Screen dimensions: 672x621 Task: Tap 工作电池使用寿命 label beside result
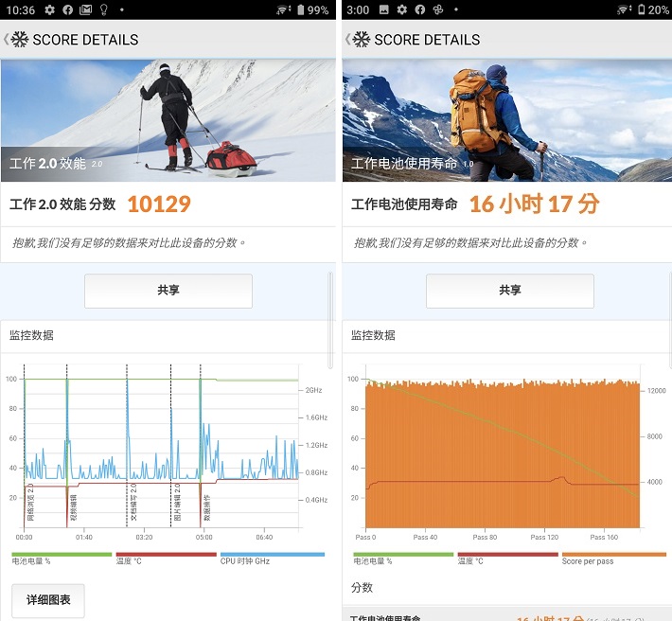click(x=404, y=204)
